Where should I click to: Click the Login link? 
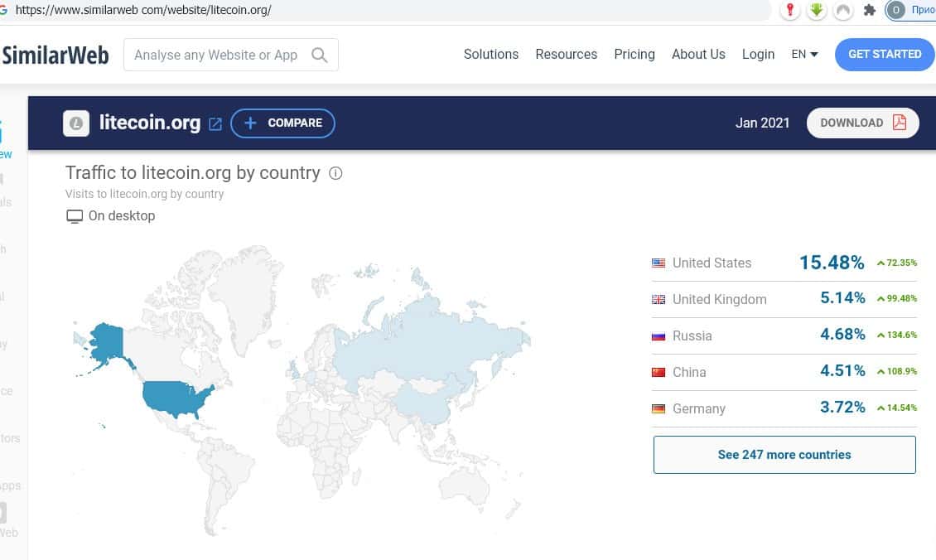(x=758, y=54)
